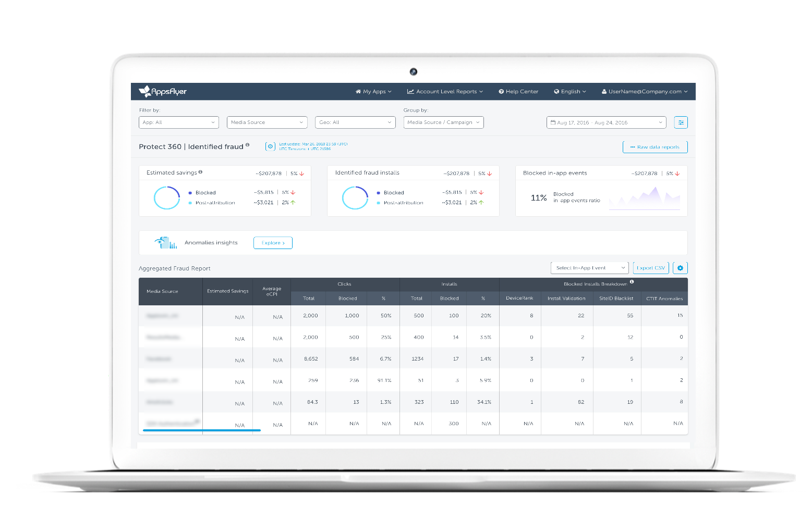812x520 pixels.
Task: Click the AppsFlyer logo
Action: [x=163, y=92]
